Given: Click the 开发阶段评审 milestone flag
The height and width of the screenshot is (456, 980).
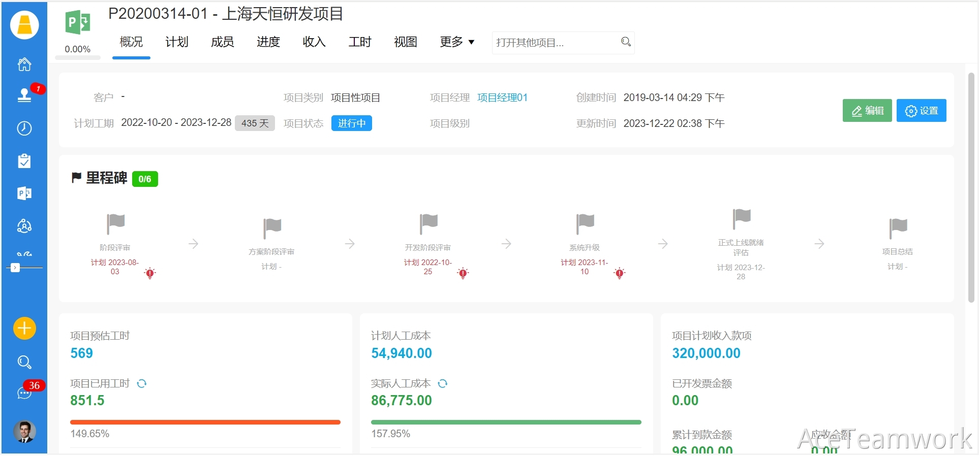Looking at the screenshot, I should pyautogui.click(x=428, y=223).
